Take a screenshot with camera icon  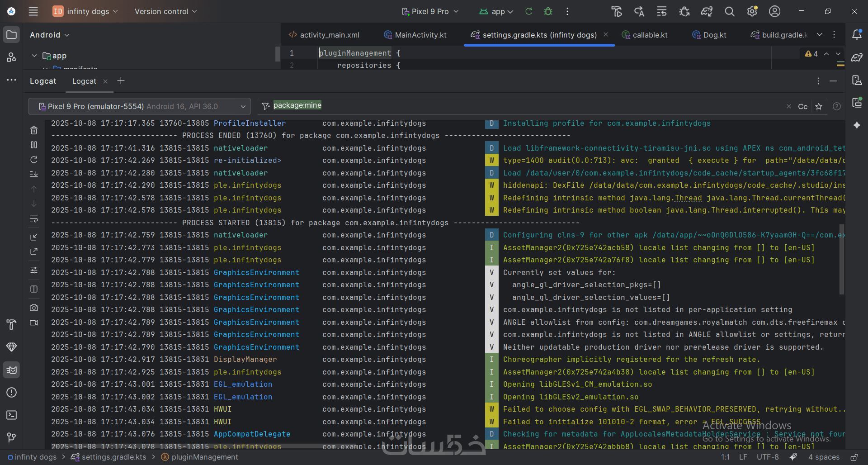click(34, 308)
